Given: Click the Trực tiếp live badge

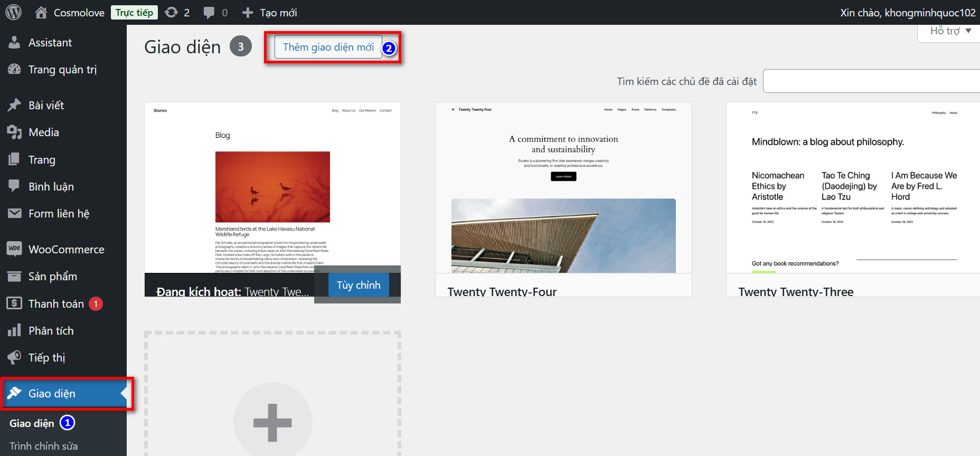Looking at the screenshot, I should [134, 12].
